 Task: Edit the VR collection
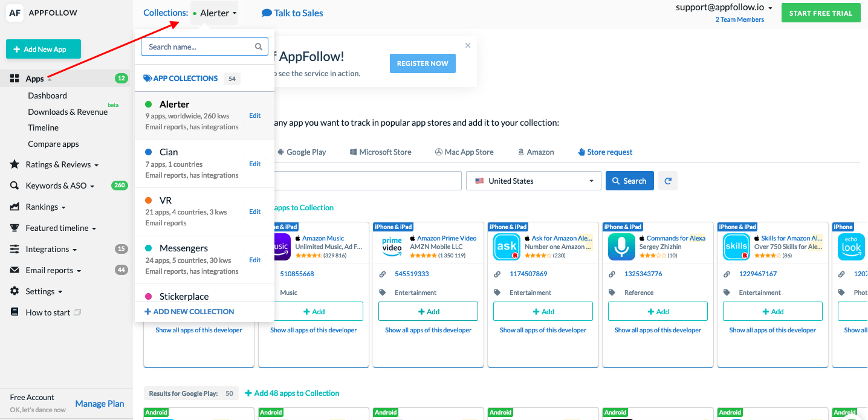[x=255, y=212]
